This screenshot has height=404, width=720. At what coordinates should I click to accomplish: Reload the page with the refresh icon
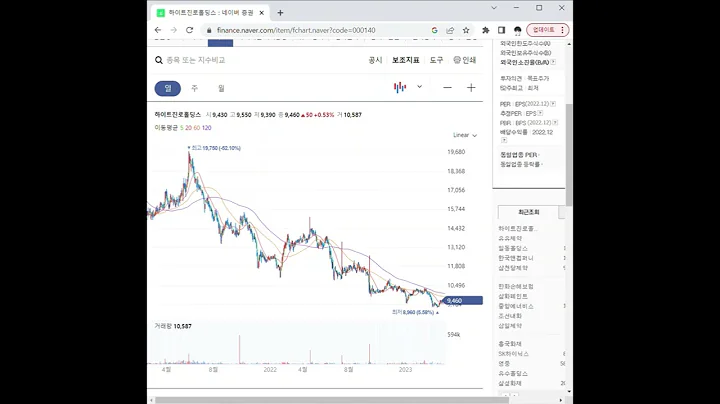pos(189,30)
